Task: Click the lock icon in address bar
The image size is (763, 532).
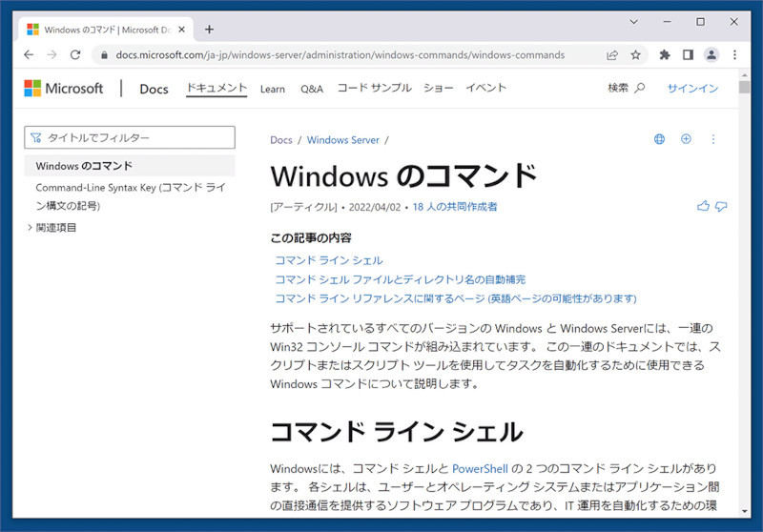Action: click(x=104, y=55)
